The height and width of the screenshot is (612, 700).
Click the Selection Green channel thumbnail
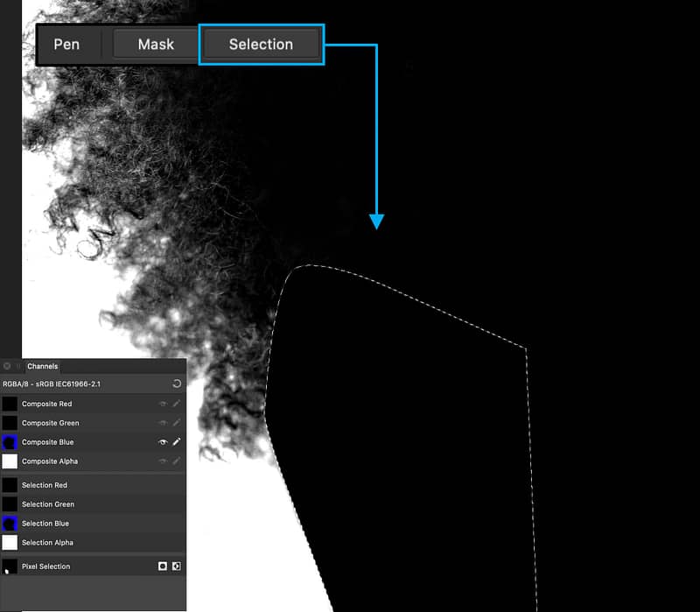[x=10, y=504]
